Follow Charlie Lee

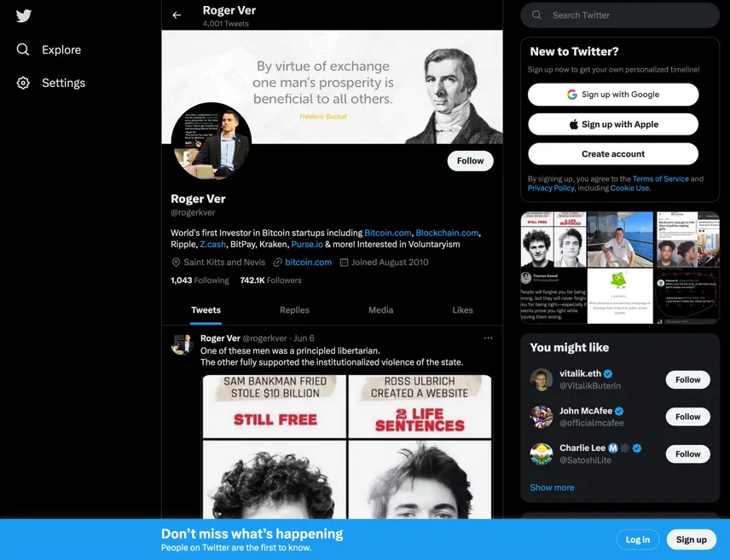[687, 453]
